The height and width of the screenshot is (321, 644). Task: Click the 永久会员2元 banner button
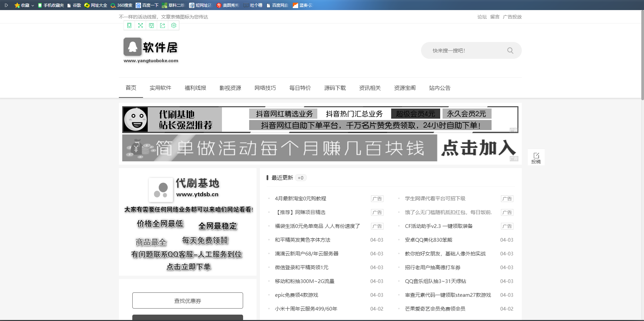[466, 114]
